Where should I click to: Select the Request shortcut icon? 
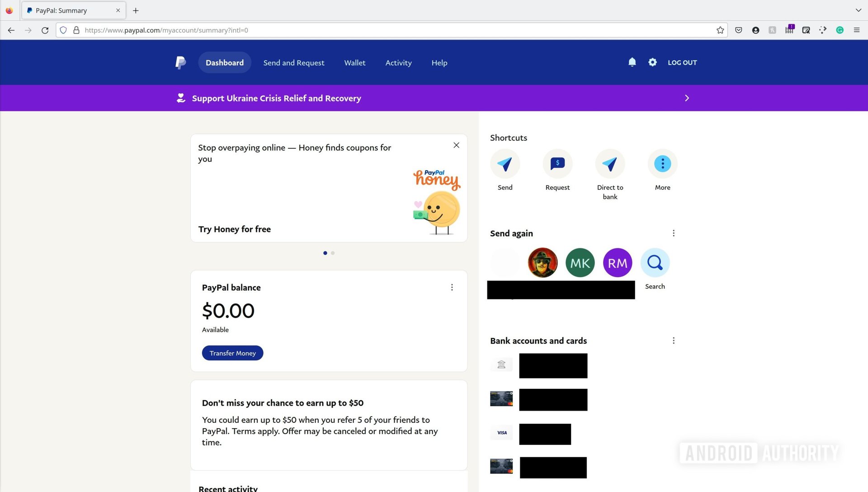557,163
